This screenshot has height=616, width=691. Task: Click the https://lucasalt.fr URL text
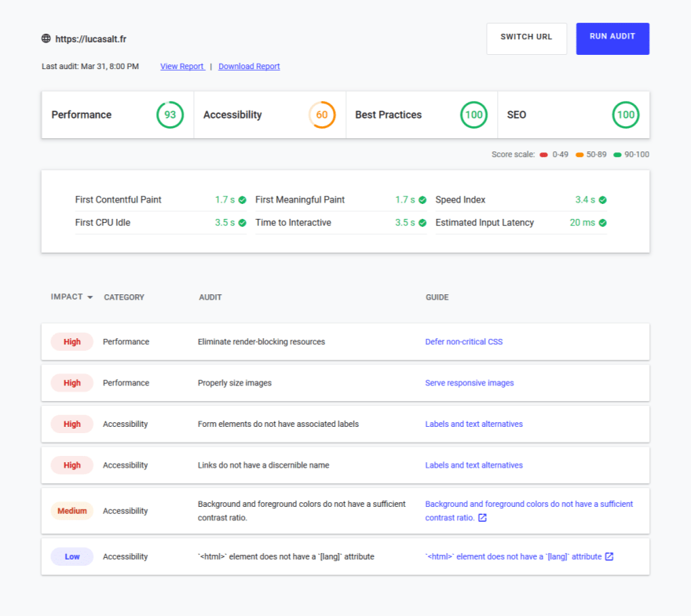[x=91, y=39]
